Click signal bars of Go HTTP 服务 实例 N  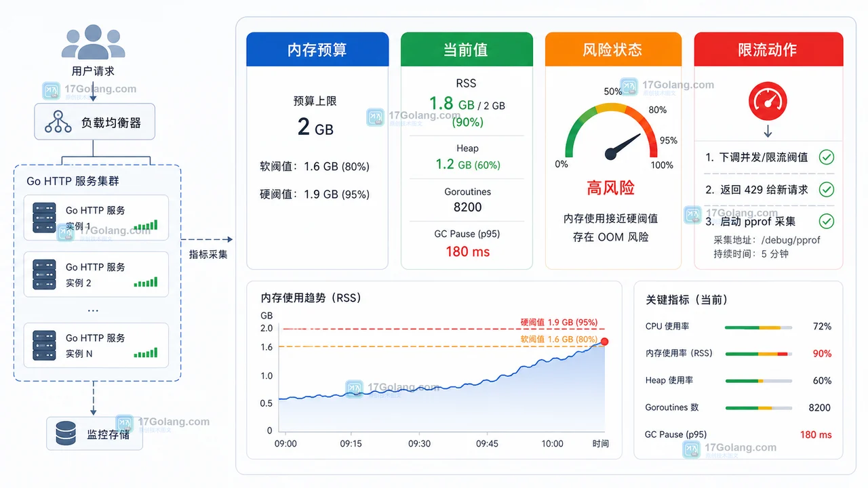tap(146, 352)
